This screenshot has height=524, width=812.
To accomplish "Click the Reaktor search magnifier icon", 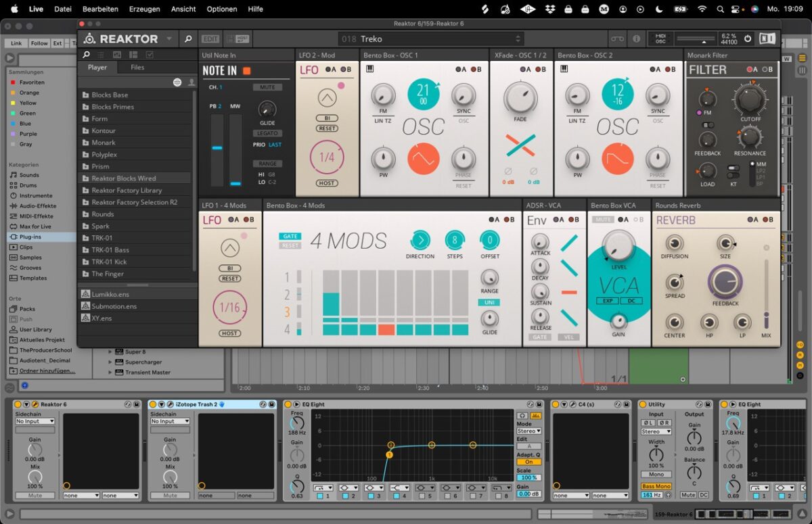I will (x=188, y=39).
